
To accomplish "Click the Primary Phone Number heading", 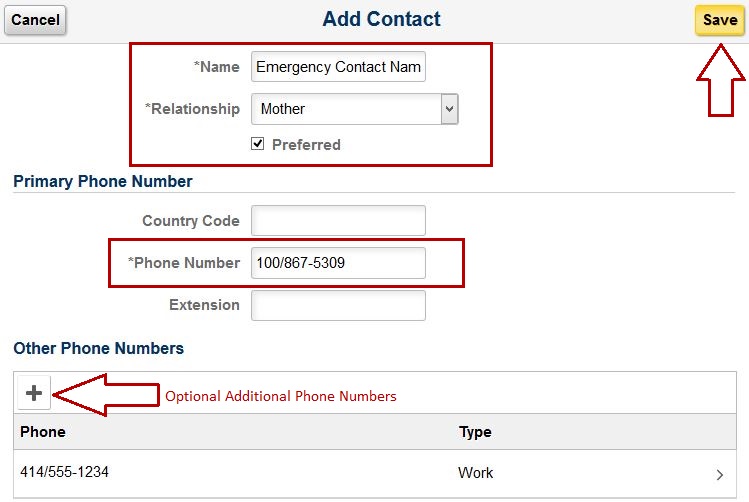I will 102,181.
